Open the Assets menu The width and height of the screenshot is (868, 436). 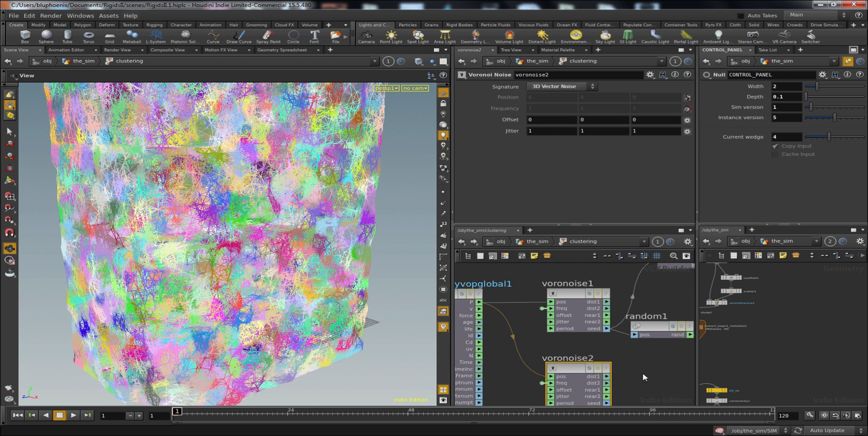tap(108, 15)
